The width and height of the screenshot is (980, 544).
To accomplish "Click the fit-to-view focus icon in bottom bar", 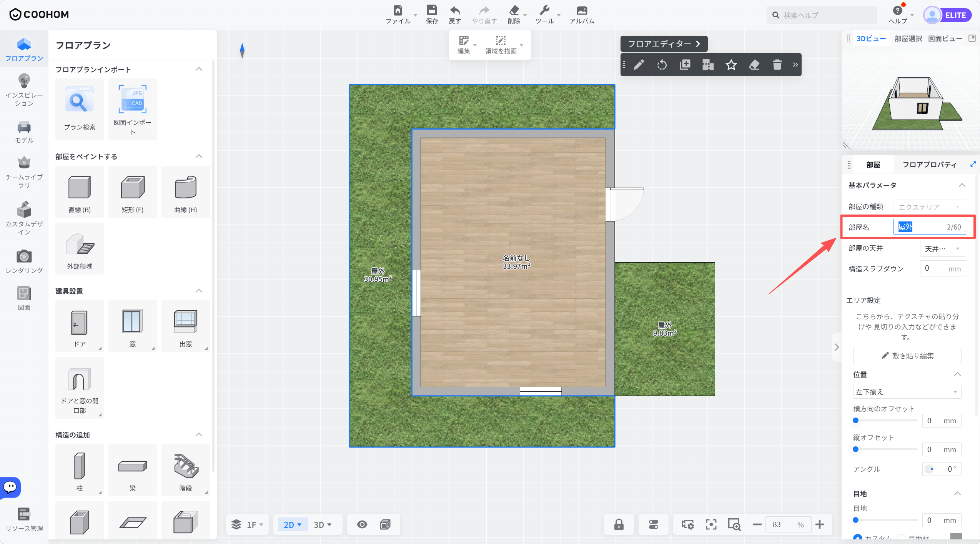I will [711, 524].
